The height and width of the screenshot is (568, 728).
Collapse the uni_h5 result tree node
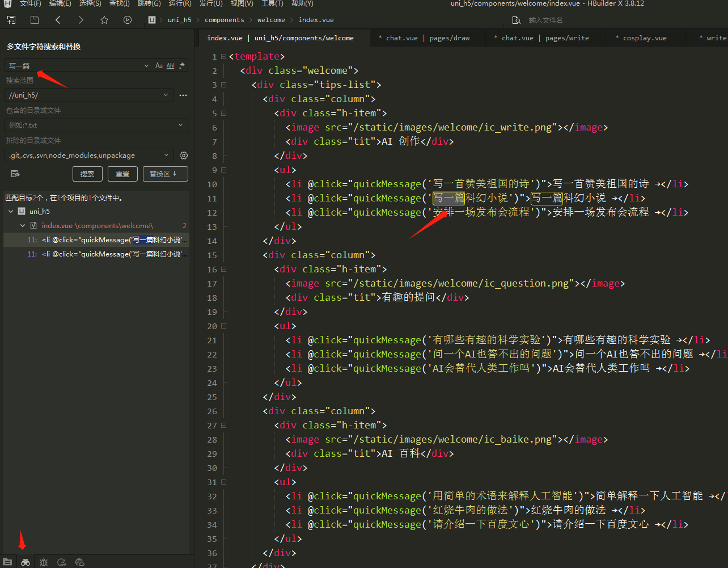[x=10, y=211]
